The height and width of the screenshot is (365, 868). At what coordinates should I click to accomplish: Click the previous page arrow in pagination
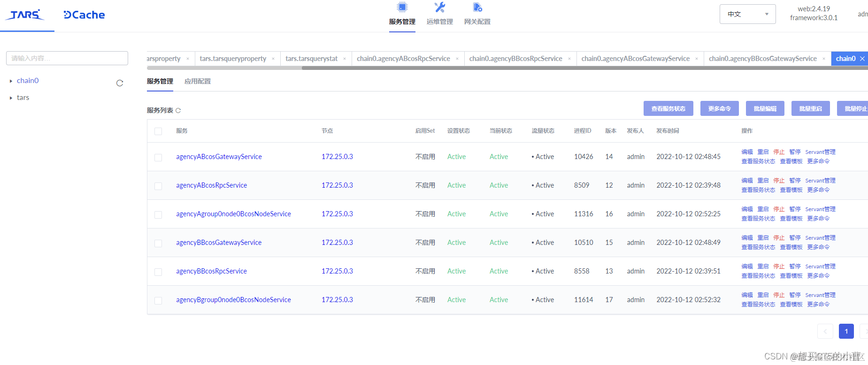coord(825,331)
